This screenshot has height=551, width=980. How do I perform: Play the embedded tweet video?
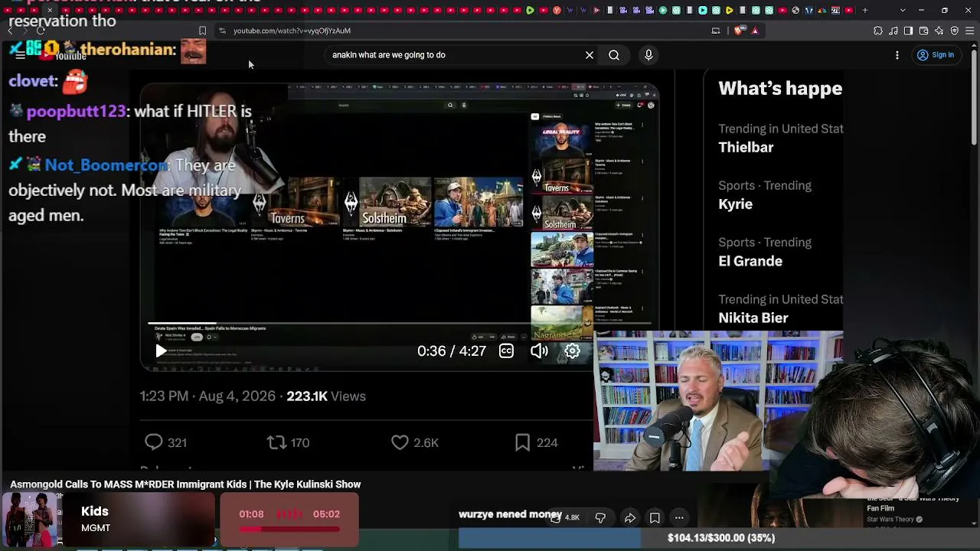pyautogui.click(x=161, y=351)
